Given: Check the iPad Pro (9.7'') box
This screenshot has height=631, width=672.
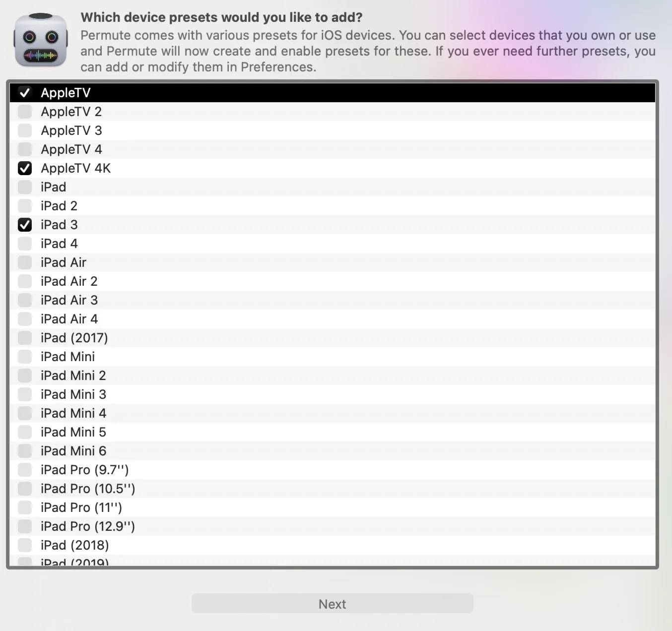Looking at the screenshot, I should pyautogui.click(x=25, y=470).
